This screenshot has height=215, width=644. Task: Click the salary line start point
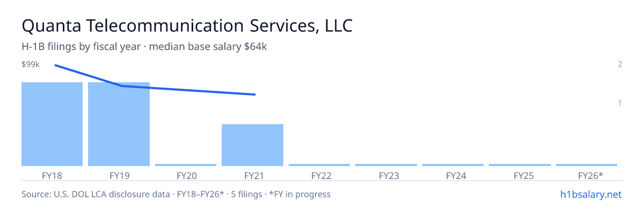tap(55, 65)
